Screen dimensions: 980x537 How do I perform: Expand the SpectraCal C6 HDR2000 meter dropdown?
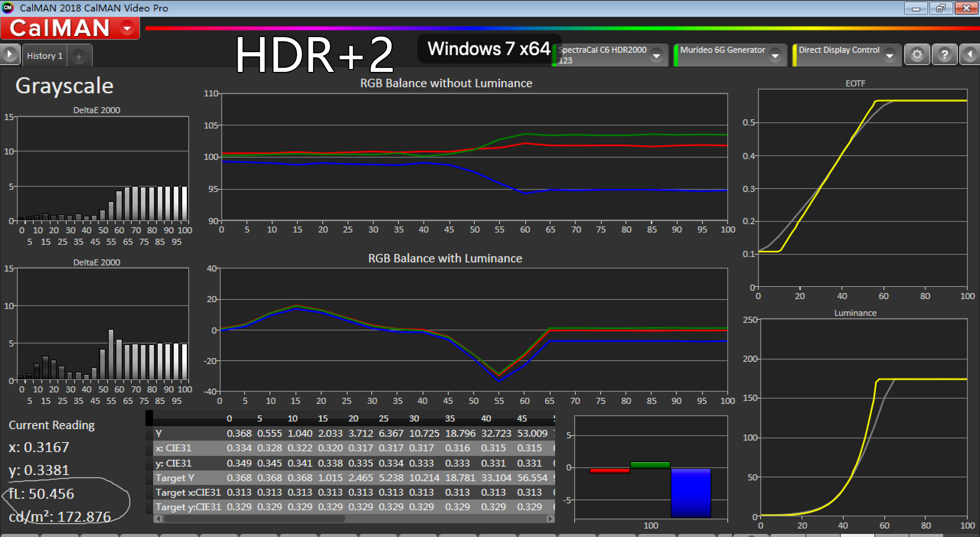(656, 56)
